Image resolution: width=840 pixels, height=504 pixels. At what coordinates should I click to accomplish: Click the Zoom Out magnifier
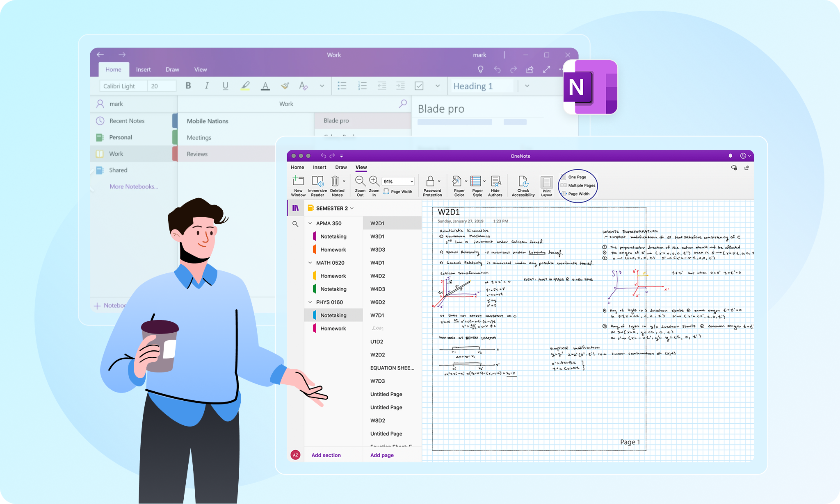click(x=360, y=181)
